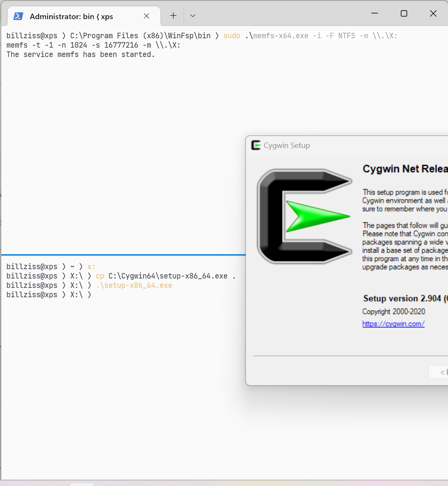The height and width of the screenshot is (486, 448).
Task: Open a new terminal tab with plus button
Action: click(173, 16)
